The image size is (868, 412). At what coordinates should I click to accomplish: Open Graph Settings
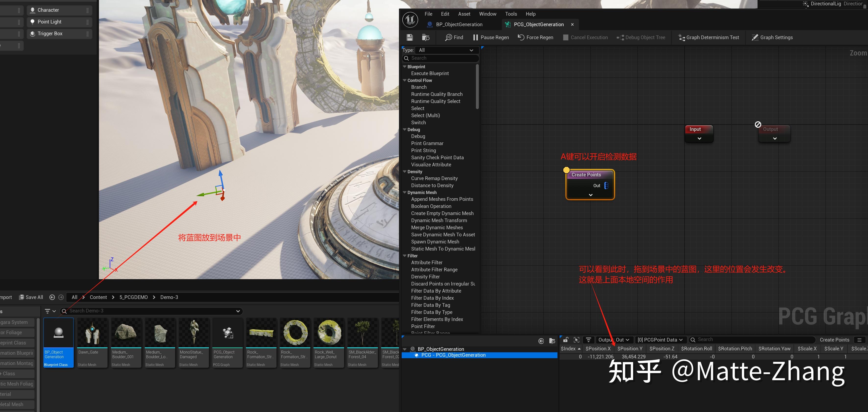(772, 37)
